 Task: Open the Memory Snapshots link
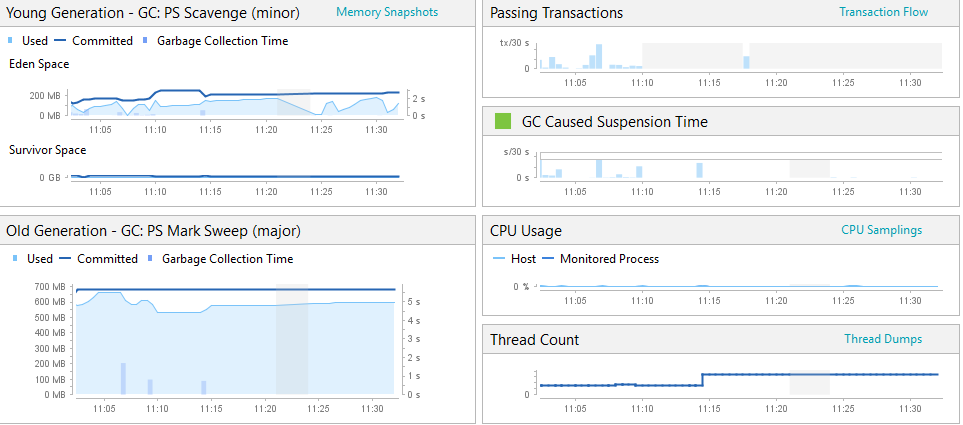[387, 12]
